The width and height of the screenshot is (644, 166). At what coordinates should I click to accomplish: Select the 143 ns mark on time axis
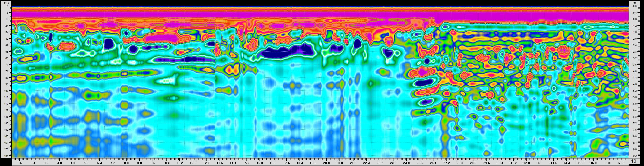(6, 123)
